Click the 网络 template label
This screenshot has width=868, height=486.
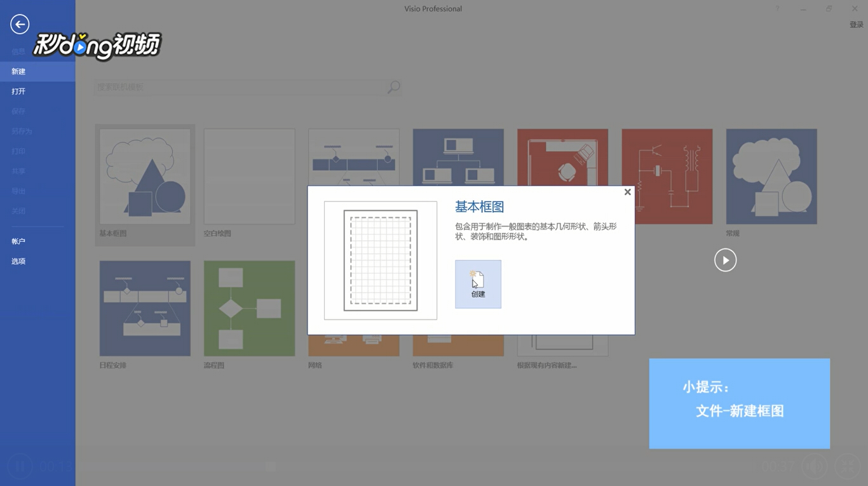pos(315,365)
